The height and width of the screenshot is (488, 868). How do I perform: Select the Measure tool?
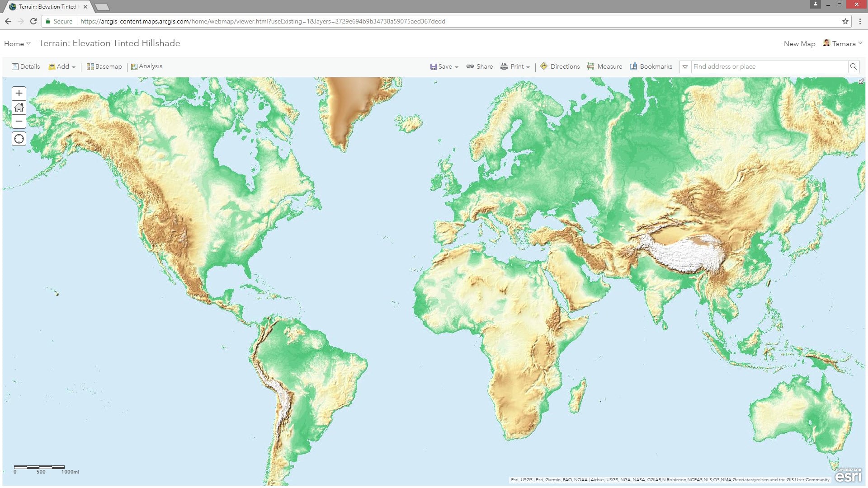pyautogui.click(x=605, y=66)
